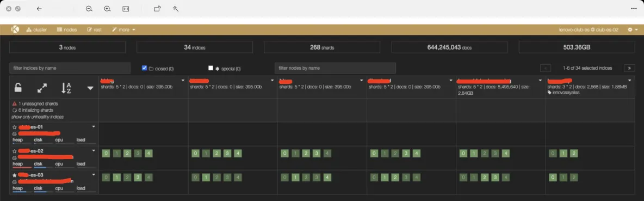The height and width of the screenshot is (201, 644).
Task: Click the 503.36GB size stat box
Action: 577,47
